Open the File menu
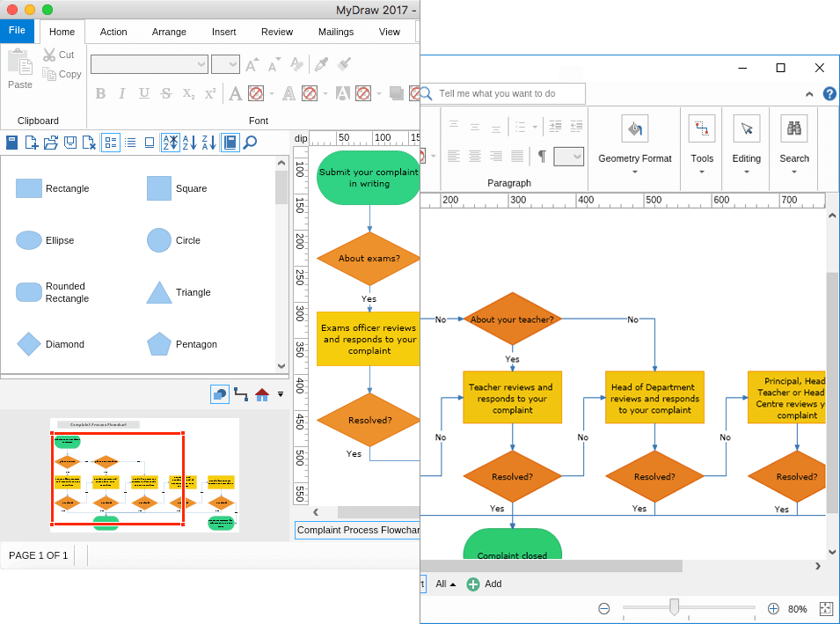This screenshot has height=624, width=840. 17,31
